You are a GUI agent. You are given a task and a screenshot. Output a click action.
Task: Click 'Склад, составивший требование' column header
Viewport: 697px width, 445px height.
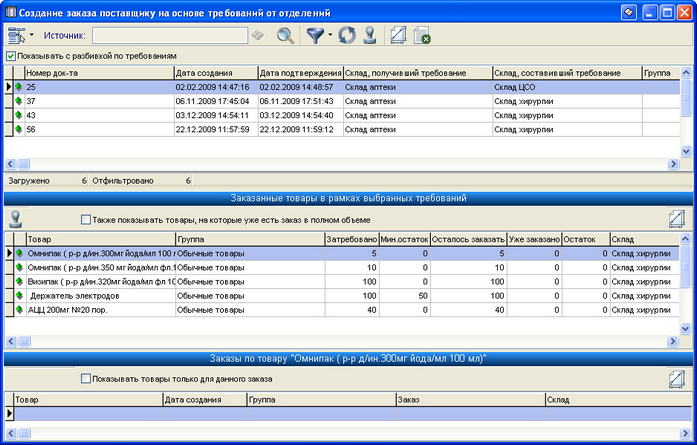click(568, 73)
